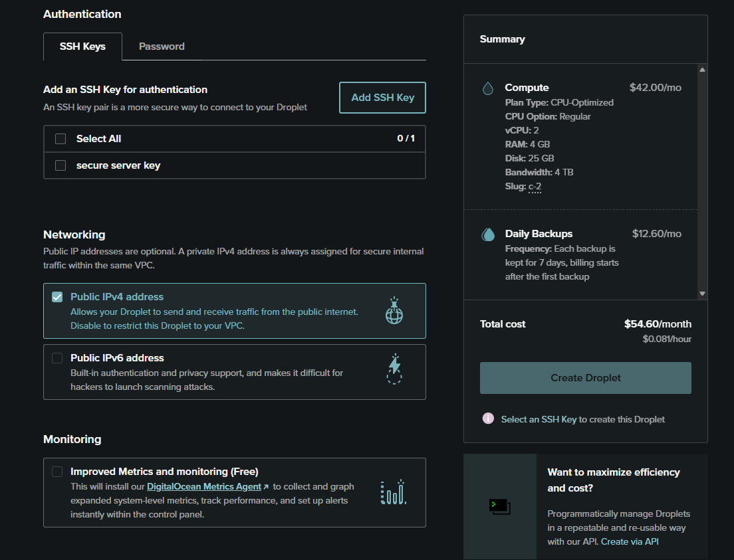Viewport: 734px width, 560px height.
Task: Enable the Public IPv6 address checkbox
Action: click(x=57, y=358)
